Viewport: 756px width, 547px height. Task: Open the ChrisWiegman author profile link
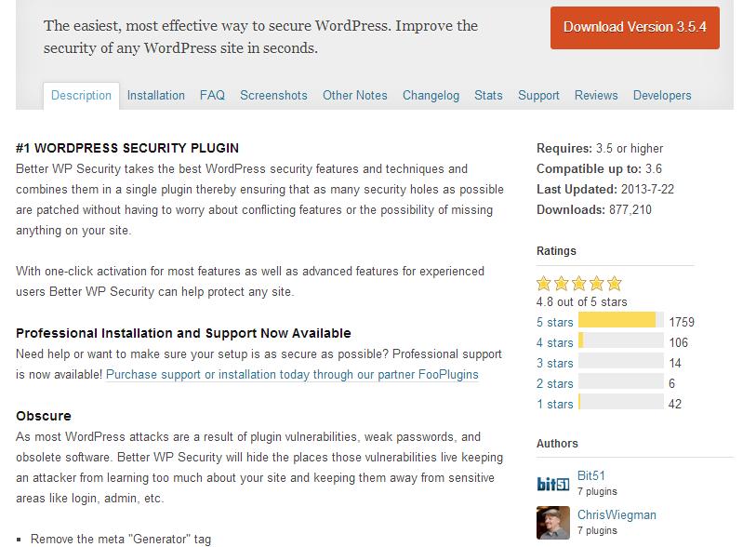click(617, 515)
